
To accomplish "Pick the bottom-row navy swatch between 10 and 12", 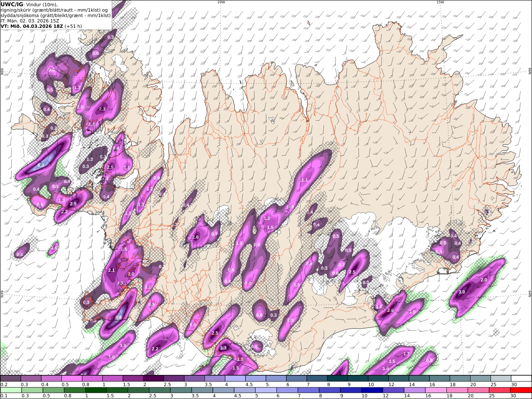I will (x=372, y=390).
